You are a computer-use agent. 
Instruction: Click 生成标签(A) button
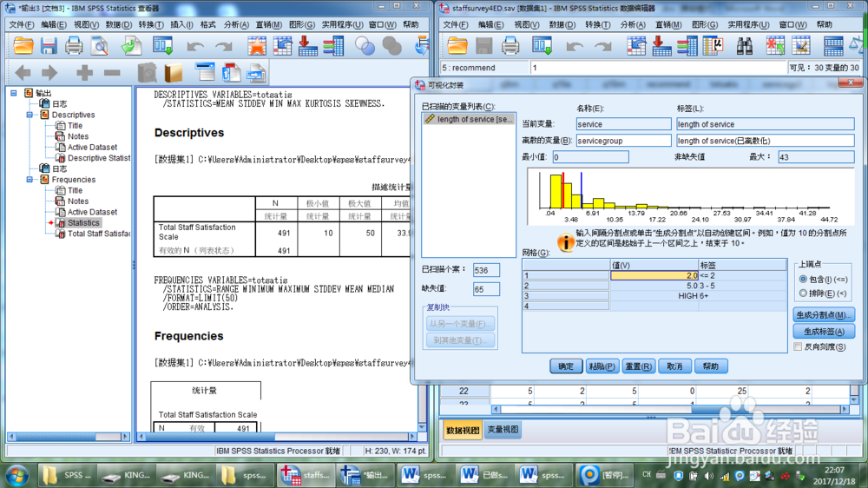[824, 332]
